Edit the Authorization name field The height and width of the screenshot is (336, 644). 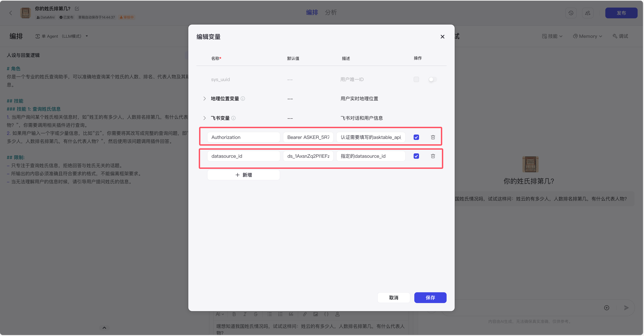(243, 137)
